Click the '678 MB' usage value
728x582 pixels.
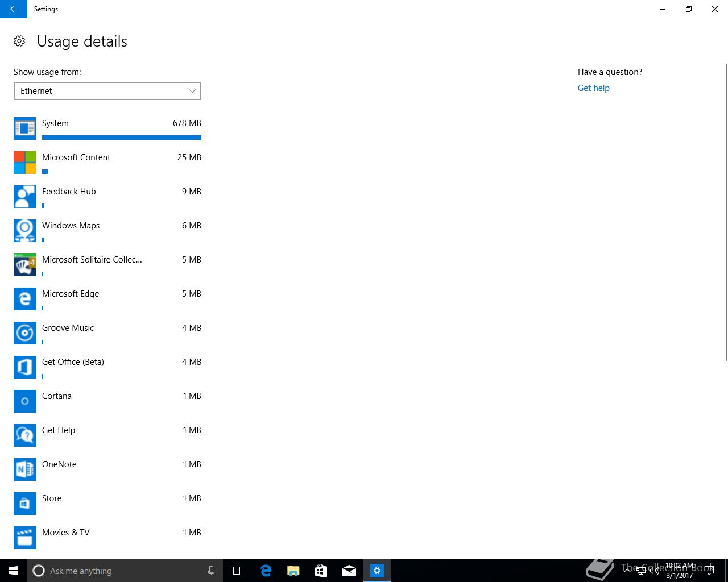(187, 123)
